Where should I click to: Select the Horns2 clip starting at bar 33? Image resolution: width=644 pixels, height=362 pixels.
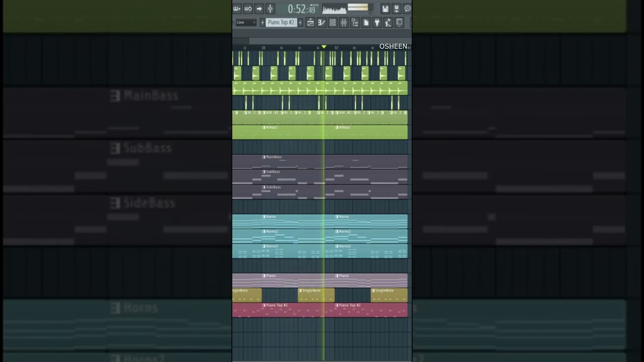298,236
